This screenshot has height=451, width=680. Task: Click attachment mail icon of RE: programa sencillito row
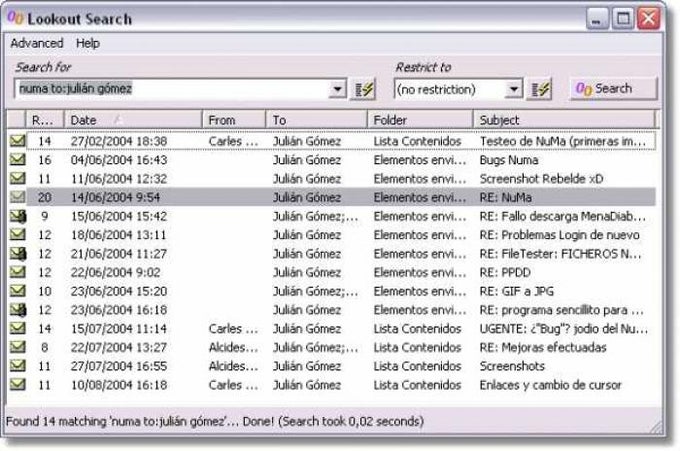click(18, 310)
